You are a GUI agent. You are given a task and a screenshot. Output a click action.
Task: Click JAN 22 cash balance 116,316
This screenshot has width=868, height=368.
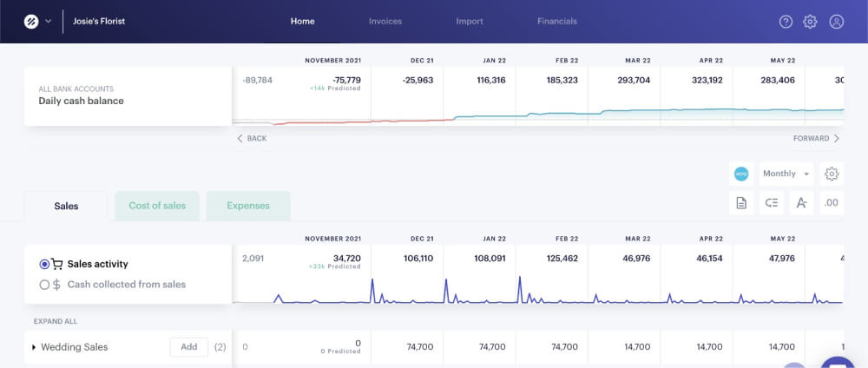pos(491,80)
